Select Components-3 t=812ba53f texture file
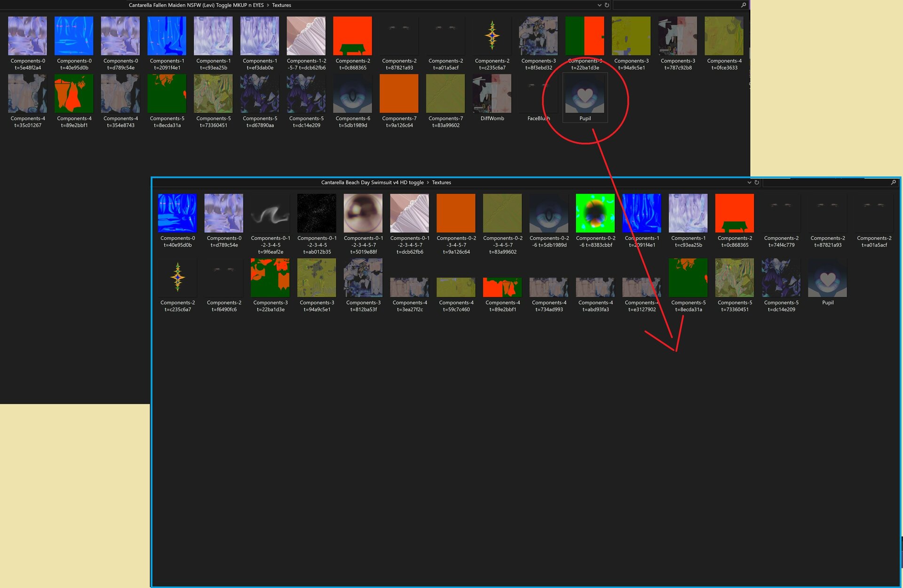903x588 pixels. (x=363, y=285)
